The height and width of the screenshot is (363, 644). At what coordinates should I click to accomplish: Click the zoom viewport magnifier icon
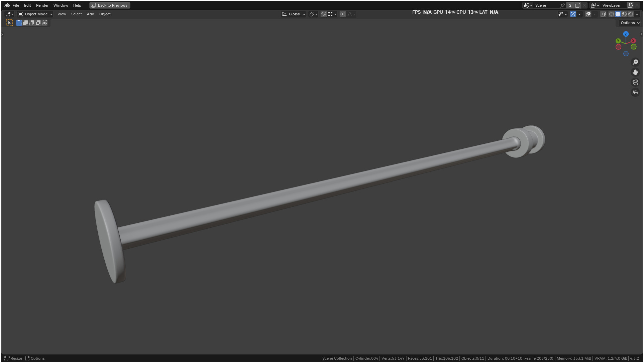pyautogui.click(x=635, y=62)
